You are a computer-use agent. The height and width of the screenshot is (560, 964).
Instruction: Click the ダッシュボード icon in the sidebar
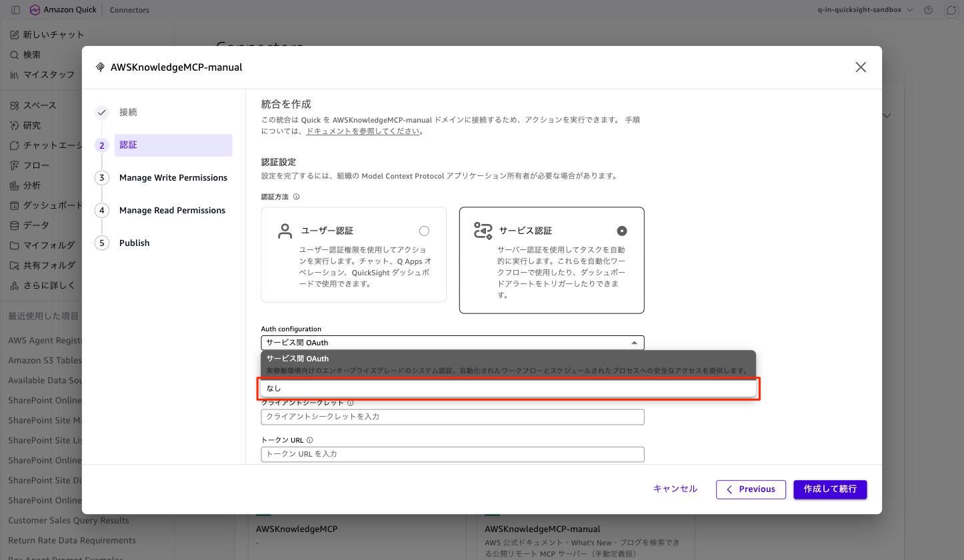15,205
